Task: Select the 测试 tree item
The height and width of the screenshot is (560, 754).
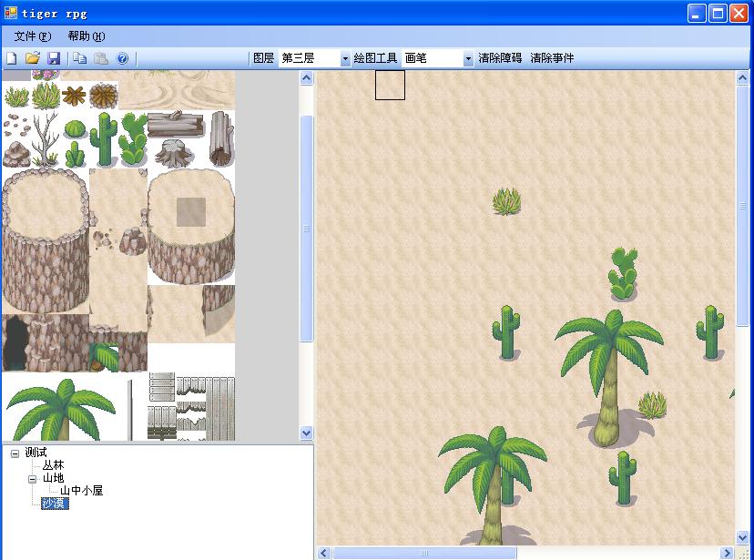Action: click(36, 453)
